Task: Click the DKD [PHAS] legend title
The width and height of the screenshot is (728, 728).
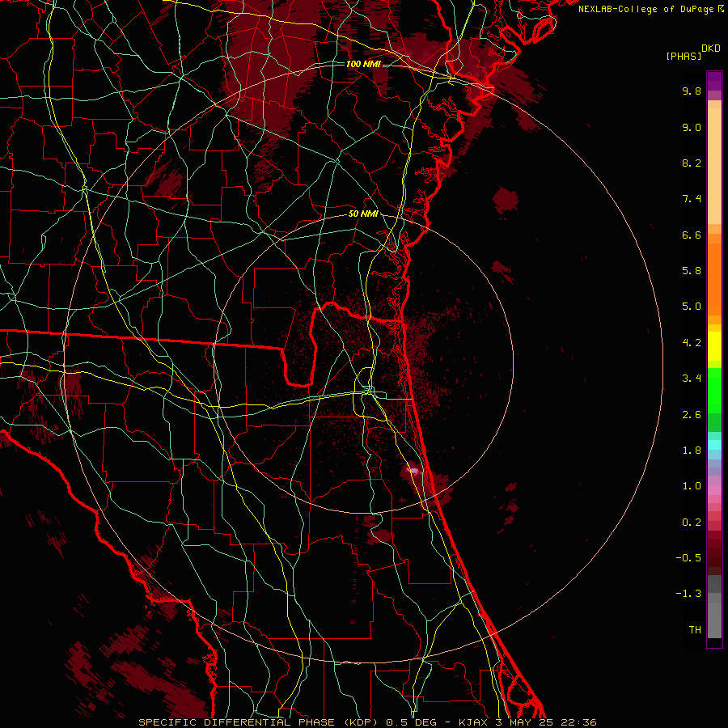Action: click(x=692, y=52)
